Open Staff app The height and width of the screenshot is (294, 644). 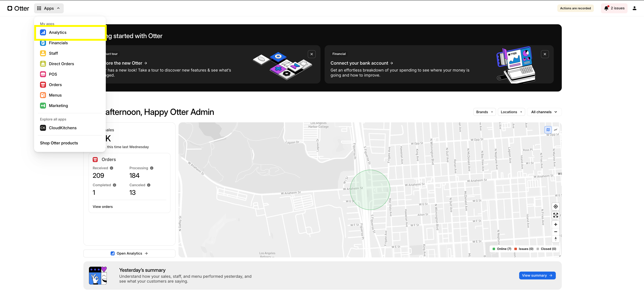coord(70,53)
